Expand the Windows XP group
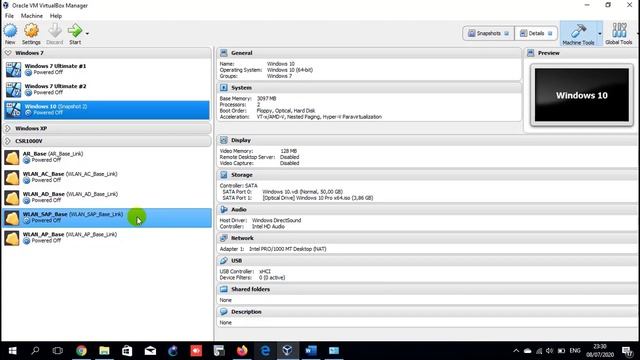This screenshot has height=360, width=640. pyautogui.click(x=8, y=128)
